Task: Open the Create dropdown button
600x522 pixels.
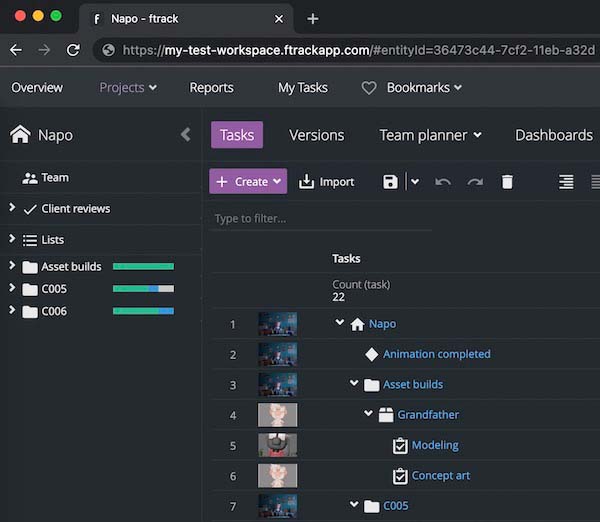Action: pyautogui.click(x=248, y=182)
